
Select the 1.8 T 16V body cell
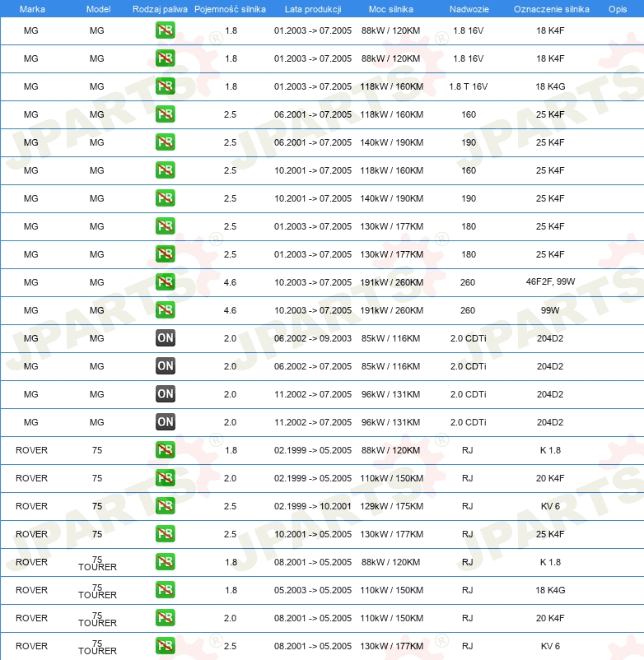[x=469, y=86]
